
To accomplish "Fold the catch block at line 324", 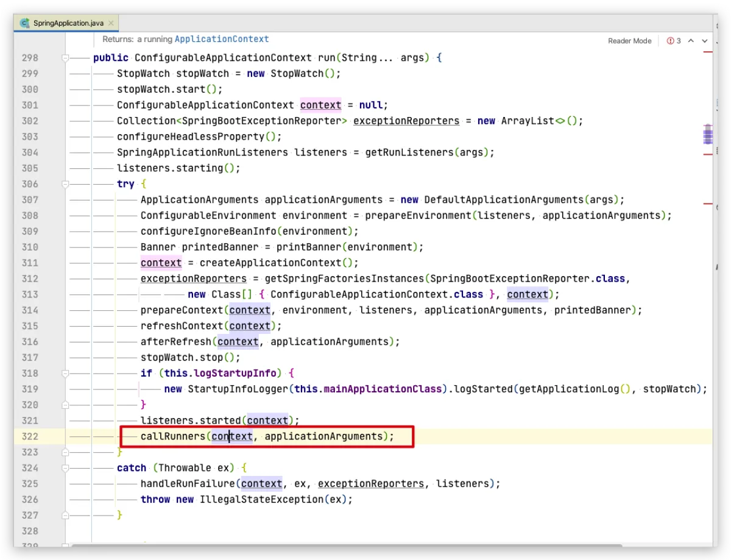I will click(65, 468).
